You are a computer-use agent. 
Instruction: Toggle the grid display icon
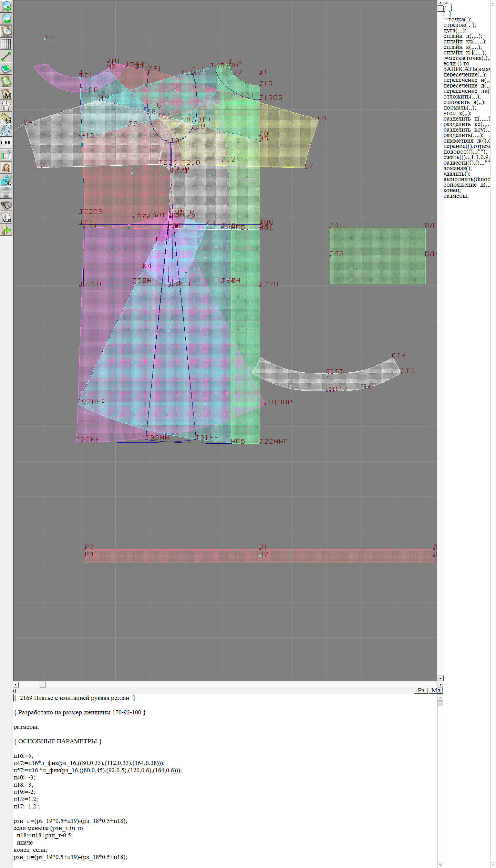6,44
